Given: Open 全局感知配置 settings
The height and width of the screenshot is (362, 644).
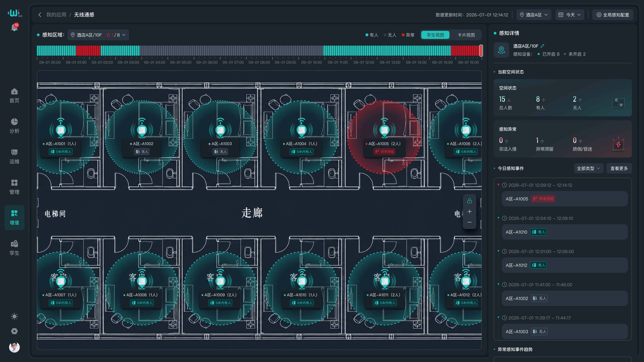Looking at the screenshot, I should (x=613, y=15).
